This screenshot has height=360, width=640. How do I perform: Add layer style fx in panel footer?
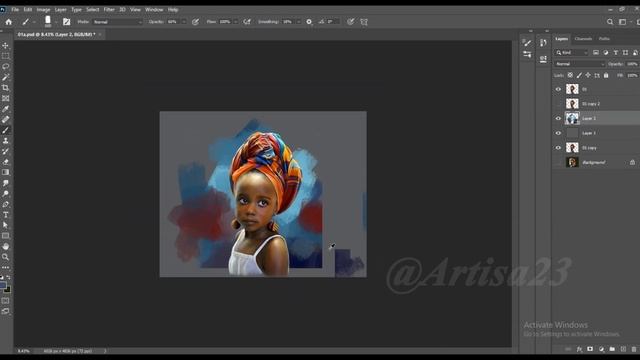(579, 349)
